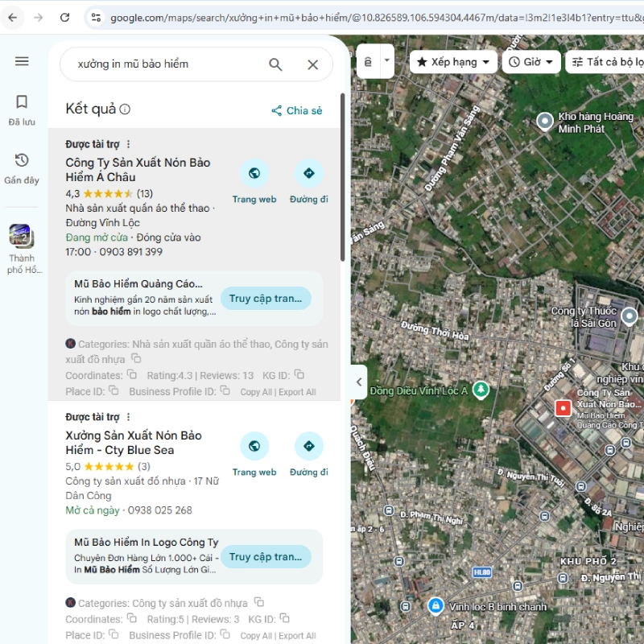Open Trang web for Blue Sea listing
The height and width of the screenshot is (644, 644).
click(x=254, y=455)
